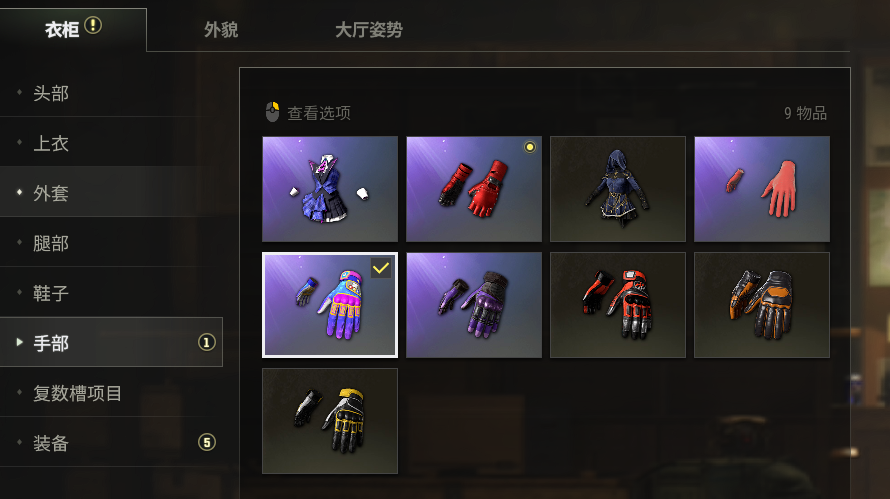Expand the 手部 category arrow
The width and height of the screenshot is (890, 499).
tap(19, 342)
